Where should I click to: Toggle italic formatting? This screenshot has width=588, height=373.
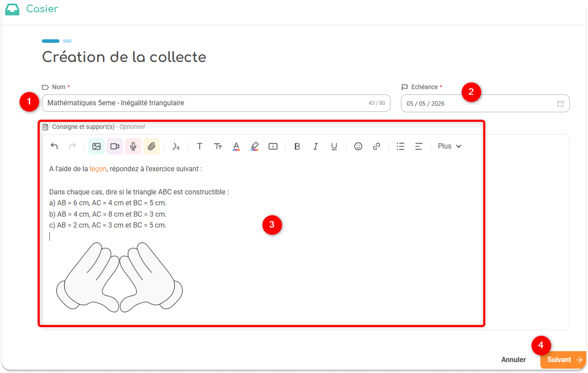(x=315, y=146)
